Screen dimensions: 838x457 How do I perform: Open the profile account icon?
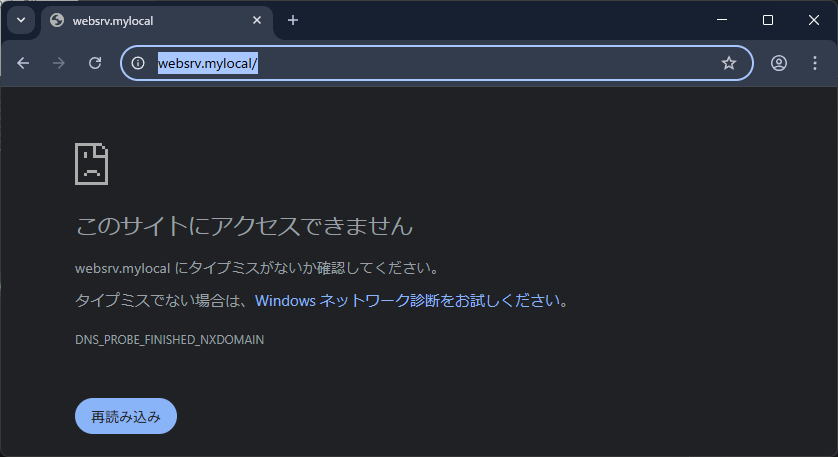coord(779,63)
